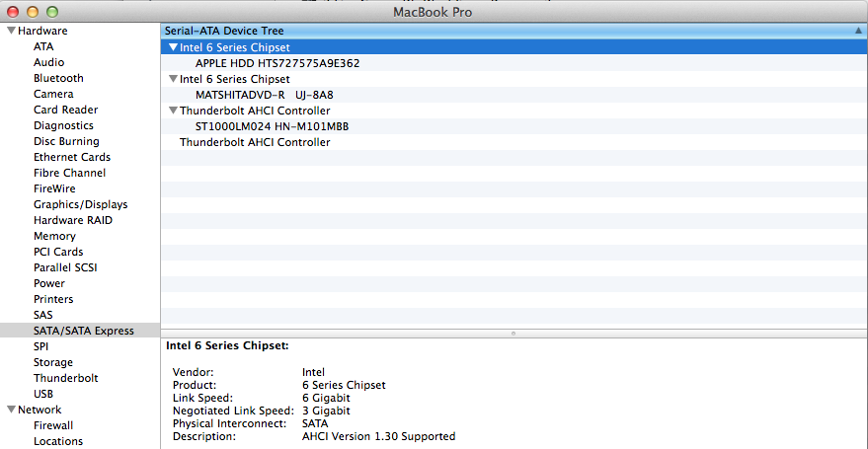This screenshot has width=868, height=449.
Task: Select Printers in the sidebar
Action: [53, 299]
